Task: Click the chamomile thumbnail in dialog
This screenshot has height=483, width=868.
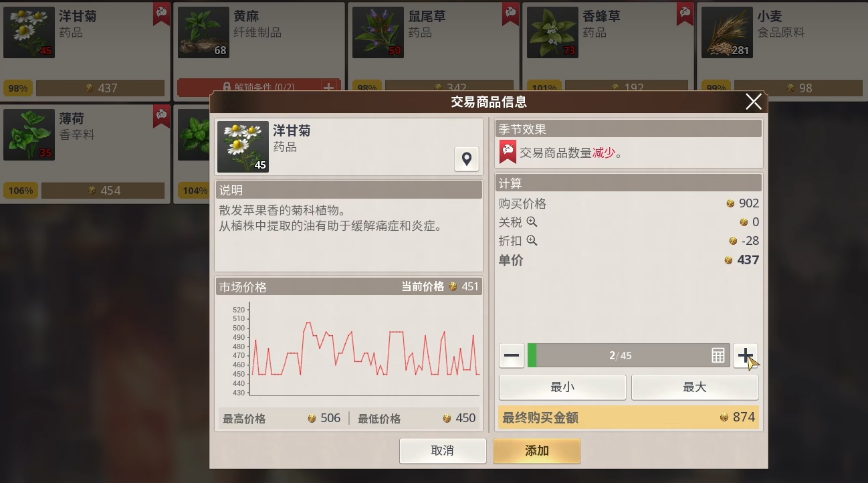Action: [x=243, y=147]
